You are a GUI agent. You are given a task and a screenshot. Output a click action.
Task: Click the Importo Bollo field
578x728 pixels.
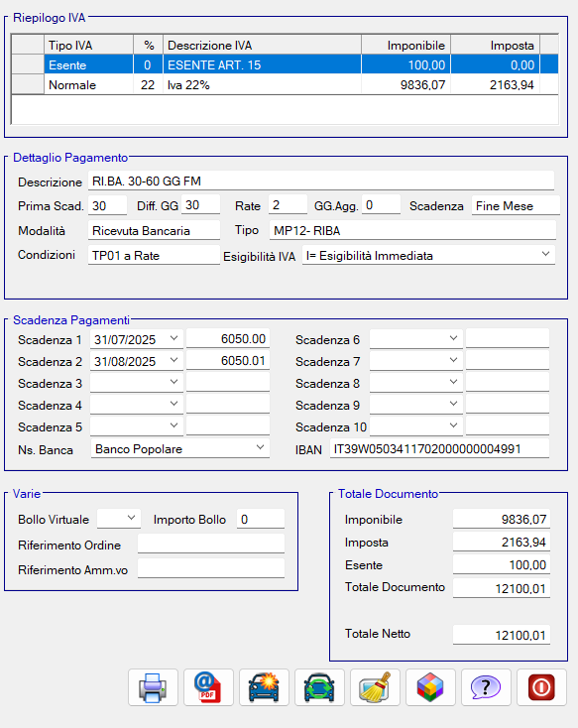point(261,519)
